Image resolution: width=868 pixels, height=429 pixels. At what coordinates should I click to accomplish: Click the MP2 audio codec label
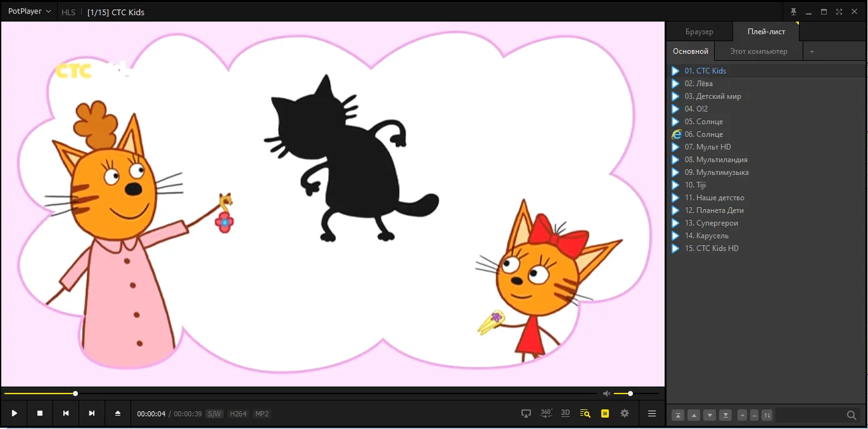tap(262, 414)
